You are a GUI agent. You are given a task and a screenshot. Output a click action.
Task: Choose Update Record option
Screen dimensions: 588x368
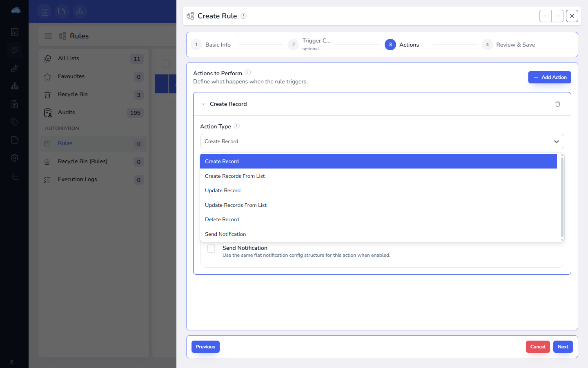pos(379,191)
